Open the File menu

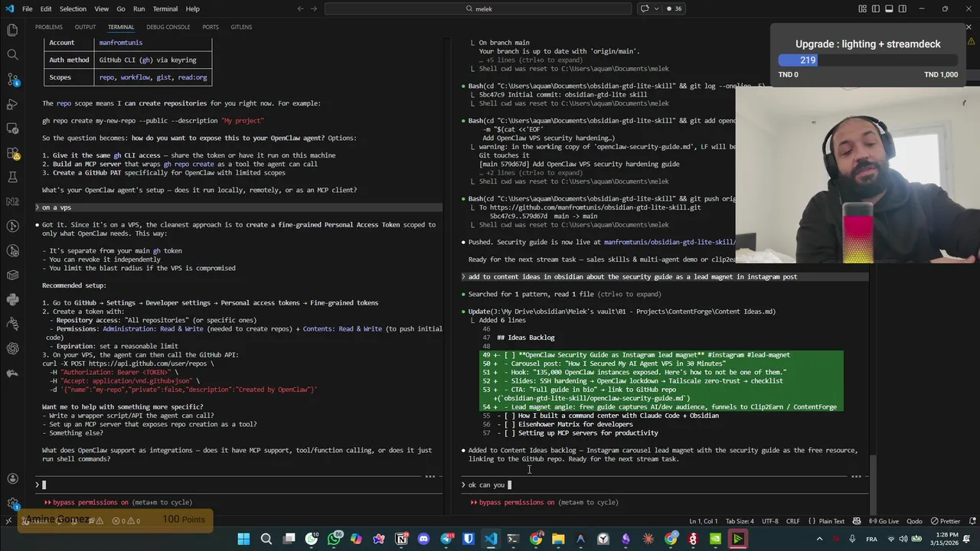pyautogui.click(x=27, y=8)
